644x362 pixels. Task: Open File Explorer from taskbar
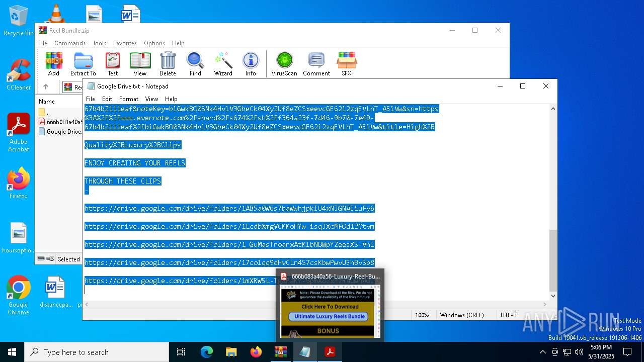231,352
